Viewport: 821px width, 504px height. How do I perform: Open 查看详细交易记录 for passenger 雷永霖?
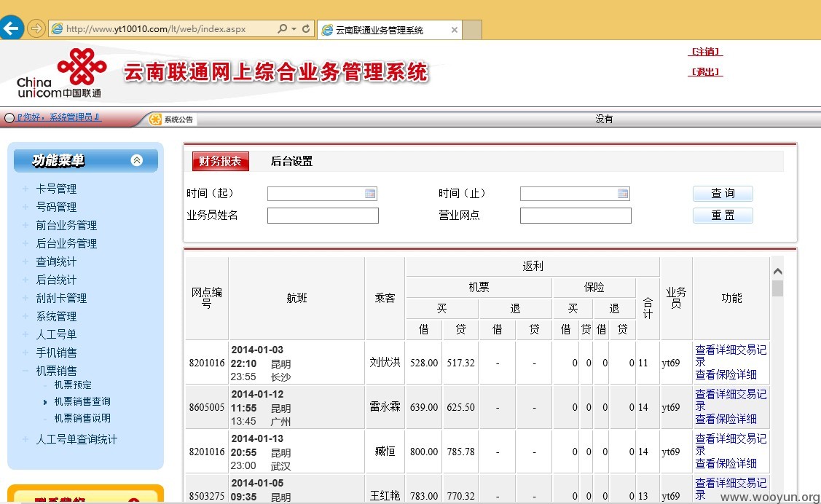731,401
